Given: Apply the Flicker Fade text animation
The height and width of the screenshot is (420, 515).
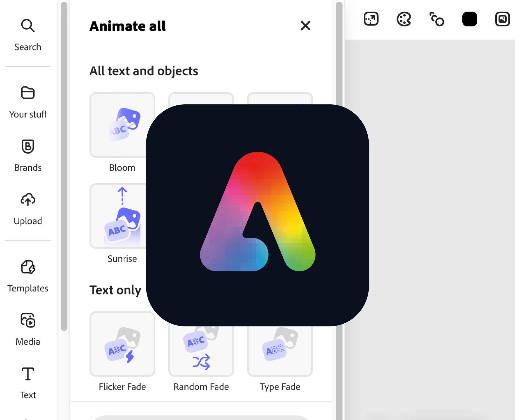Looking at the screenshot, I should tap(122, 344).
